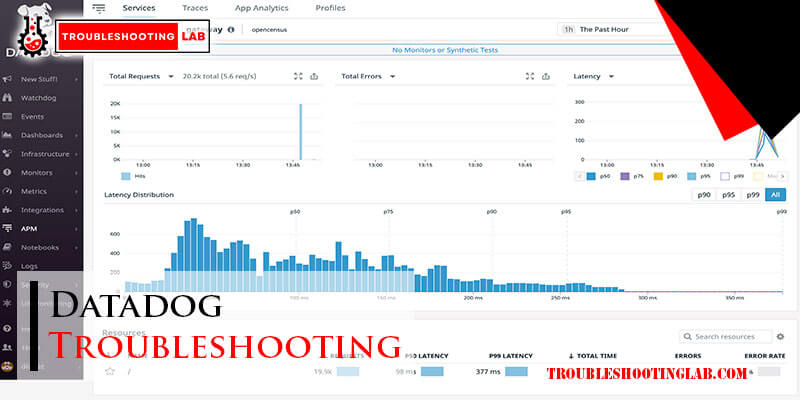Click the Total Errors fullscreen icon
The height and width of the screenshot is (400, 800).
[x=529, y=76]
